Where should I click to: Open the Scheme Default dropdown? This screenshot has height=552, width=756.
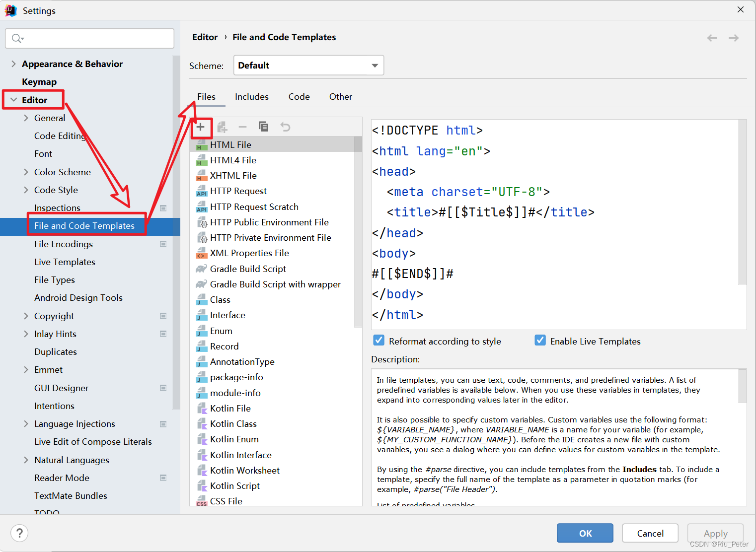point(308,66)
